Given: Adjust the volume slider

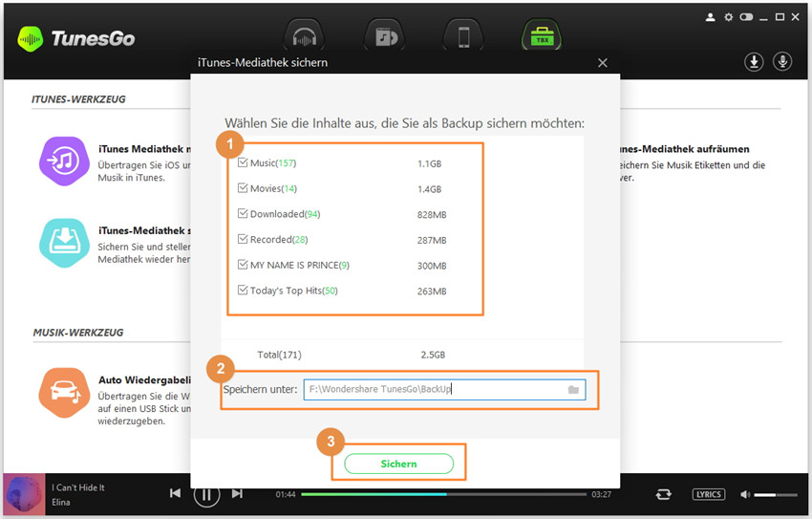Looking at the screenshot, I should pos(776,495).
